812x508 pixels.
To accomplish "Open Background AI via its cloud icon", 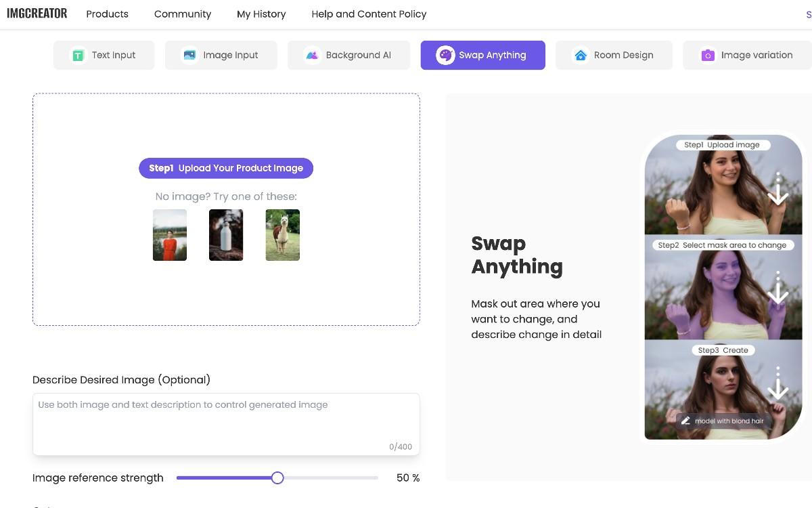I will point(313,55).
